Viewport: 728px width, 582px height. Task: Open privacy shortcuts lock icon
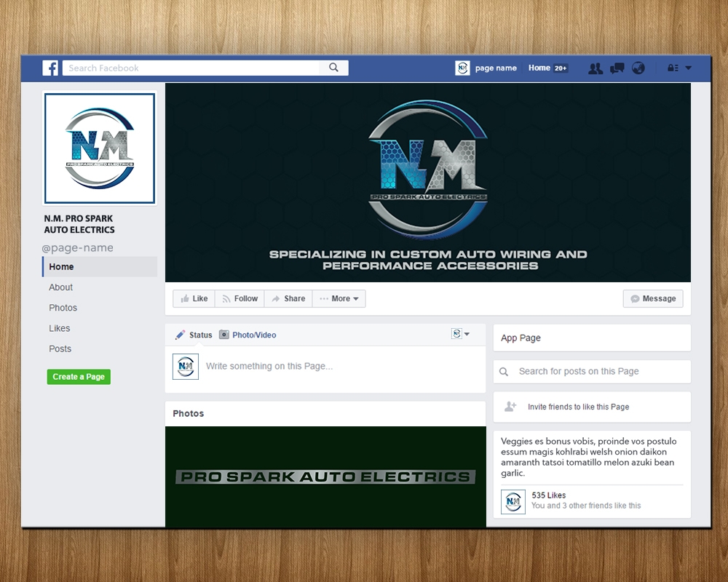[x=671, y=68]
